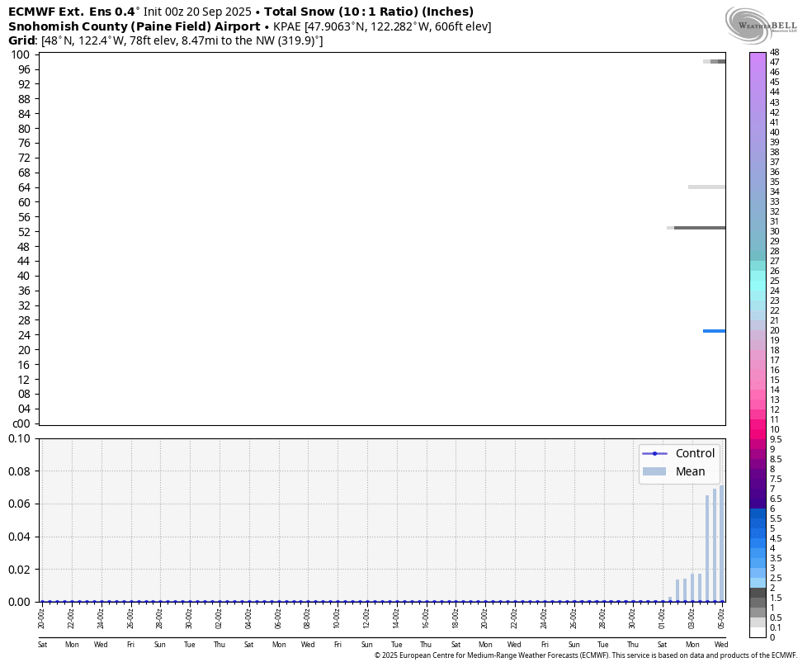
Task: Click the '0.10' label on snow y-axis
Action: [19, 438]
